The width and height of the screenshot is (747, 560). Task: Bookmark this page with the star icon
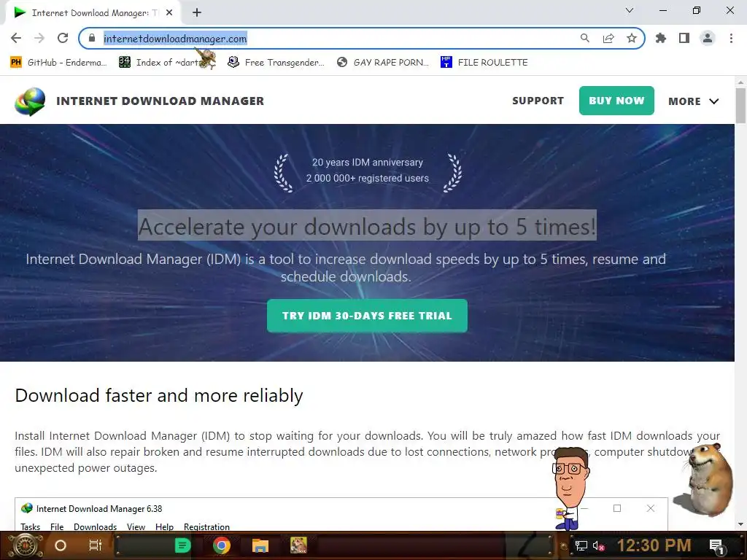632,38
